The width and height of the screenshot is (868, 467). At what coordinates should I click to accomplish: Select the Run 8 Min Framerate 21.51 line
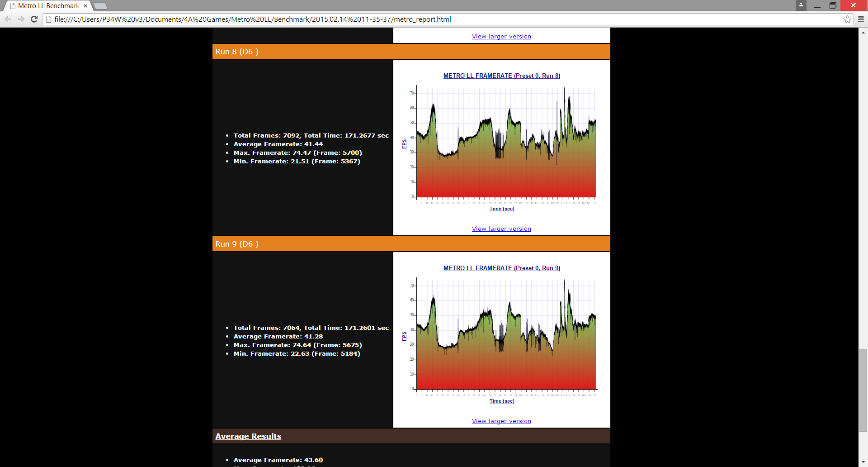coord(297,161)
